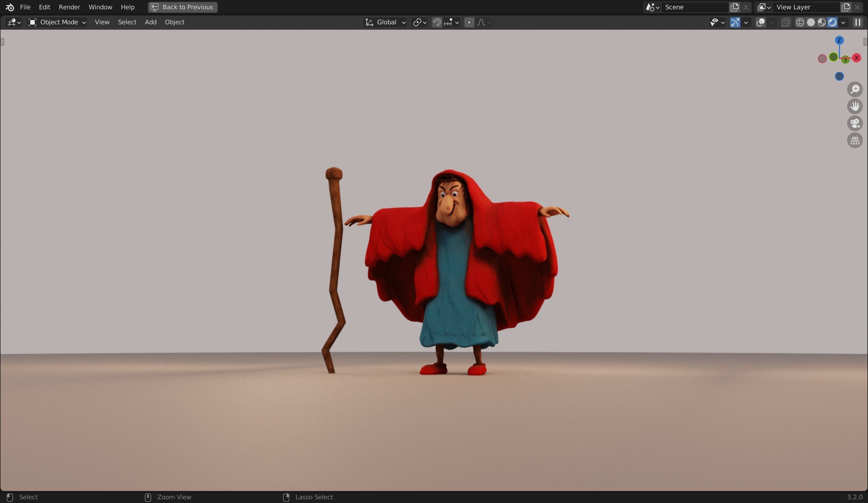Open the Help menu
The width and height of the screenshot is (868, 503).
[127, 7]
